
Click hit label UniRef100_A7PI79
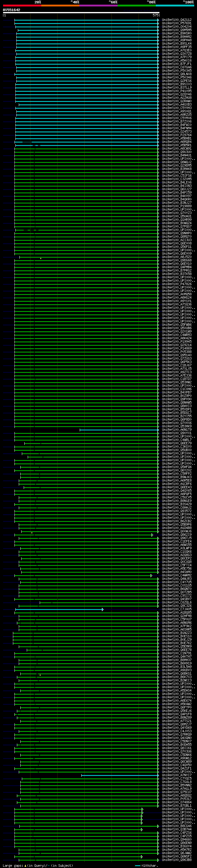point(177,57)
